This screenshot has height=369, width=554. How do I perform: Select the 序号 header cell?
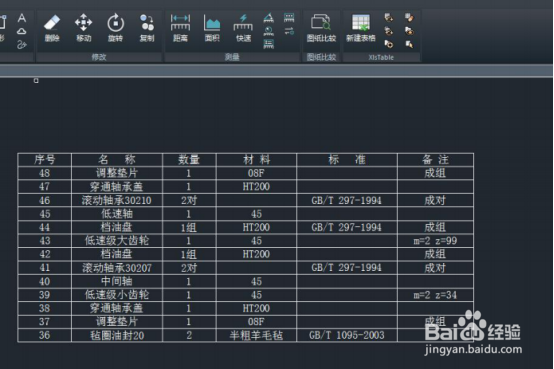(45, 160)
